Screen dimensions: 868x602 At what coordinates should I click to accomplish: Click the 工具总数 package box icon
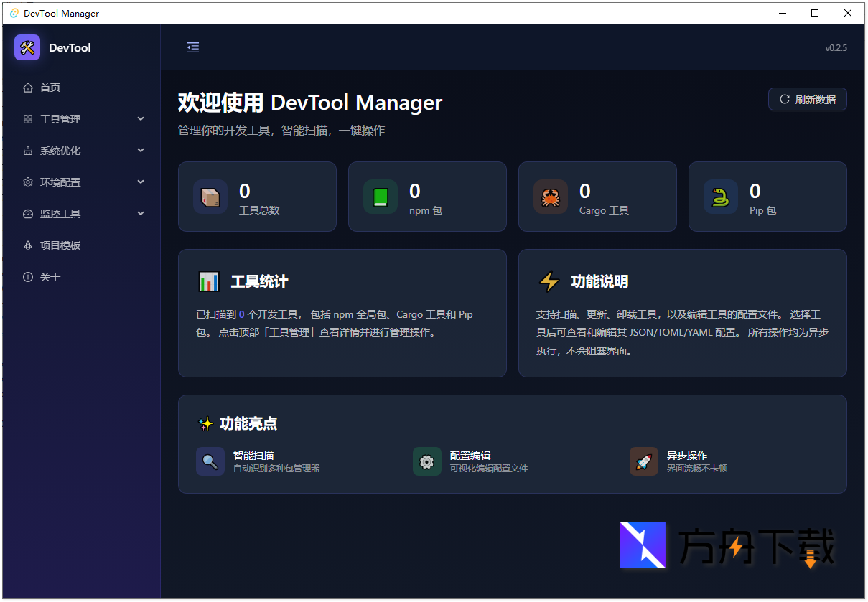pos(210,196)
